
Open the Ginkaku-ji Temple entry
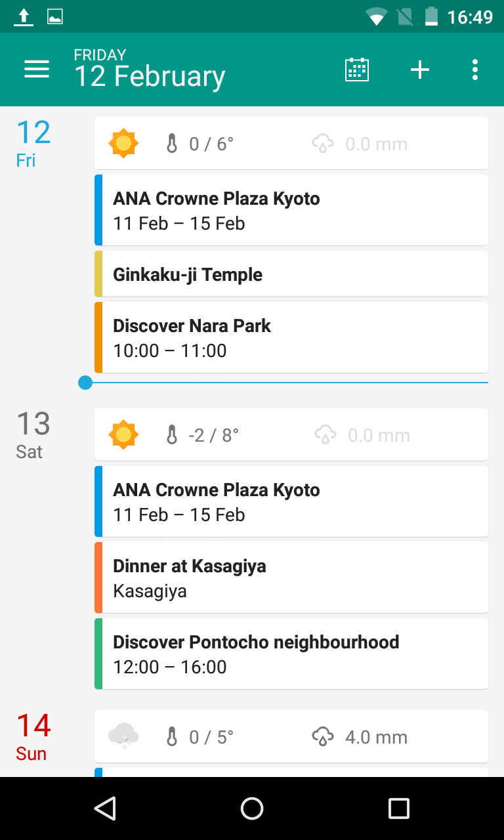(x=291, y=274)
